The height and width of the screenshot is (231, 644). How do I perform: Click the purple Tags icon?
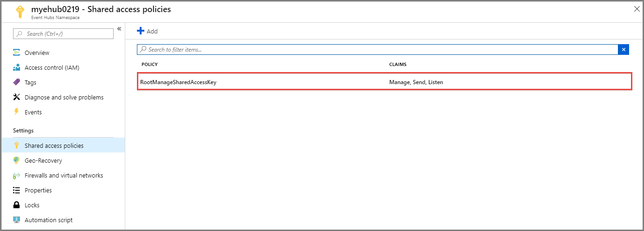pyautogui.click(x=17, y=82)
